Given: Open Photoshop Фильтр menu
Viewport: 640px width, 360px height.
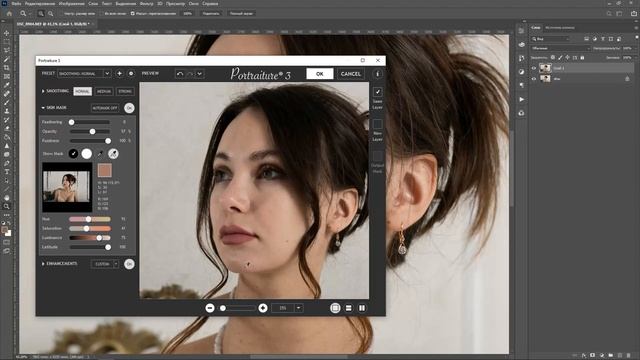Looking at the screenshot, I should click(x=147, y=4).
